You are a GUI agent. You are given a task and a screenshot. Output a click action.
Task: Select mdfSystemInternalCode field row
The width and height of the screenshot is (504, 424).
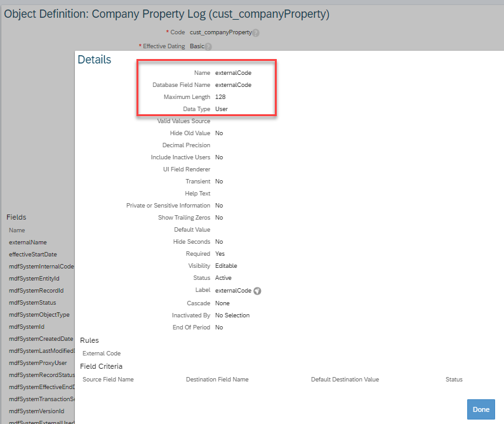41,267
